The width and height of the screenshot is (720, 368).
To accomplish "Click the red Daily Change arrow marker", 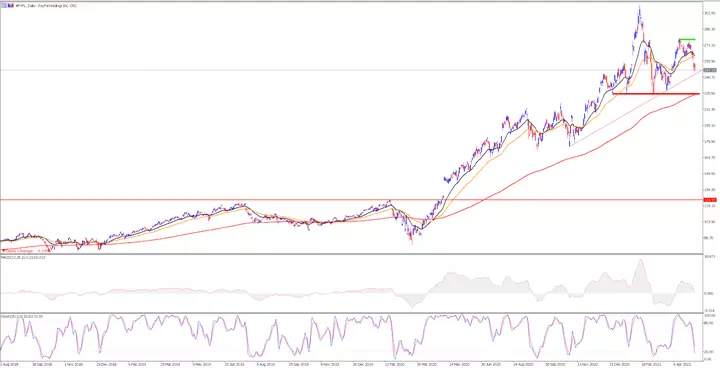I will coord(4,251).
